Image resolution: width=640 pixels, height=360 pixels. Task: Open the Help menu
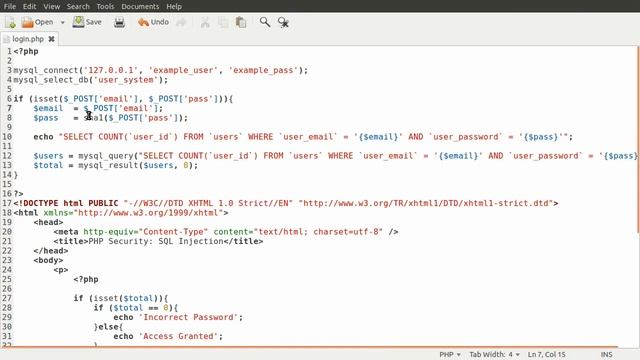tap(174, 7)
